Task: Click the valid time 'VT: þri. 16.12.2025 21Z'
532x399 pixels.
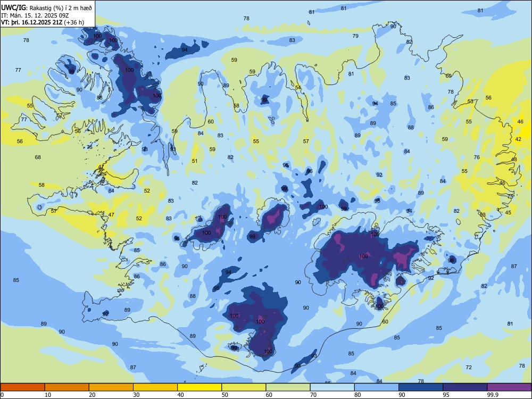Action: click(x=31, y=22)
